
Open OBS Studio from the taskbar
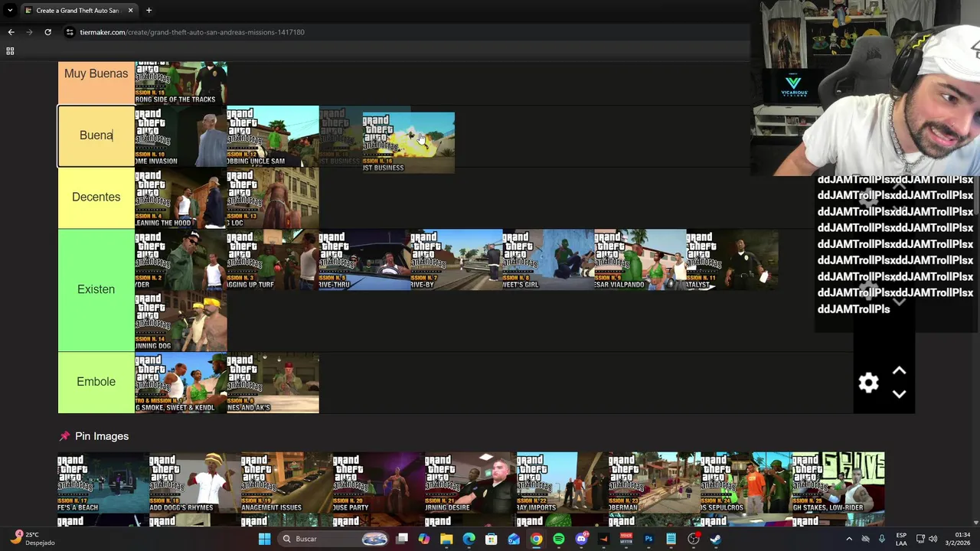693,539
